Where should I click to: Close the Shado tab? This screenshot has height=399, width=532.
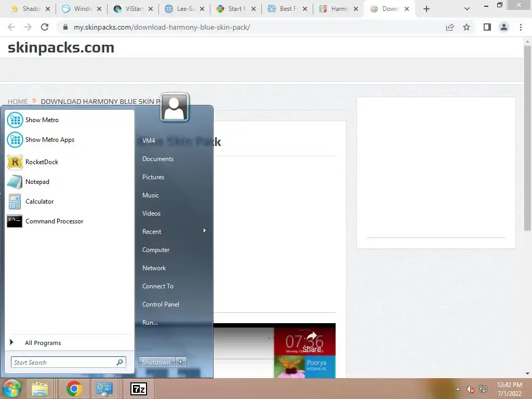[48, 9]
